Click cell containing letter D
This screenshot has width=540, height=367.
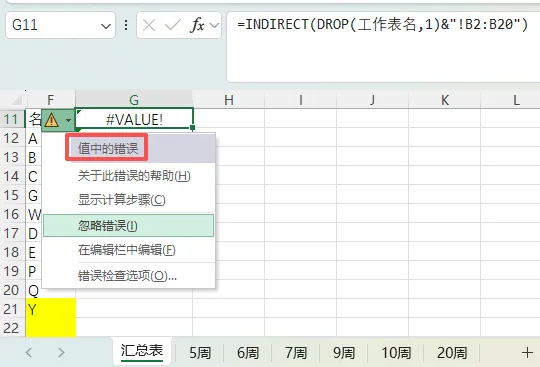(x=33, y=233)
